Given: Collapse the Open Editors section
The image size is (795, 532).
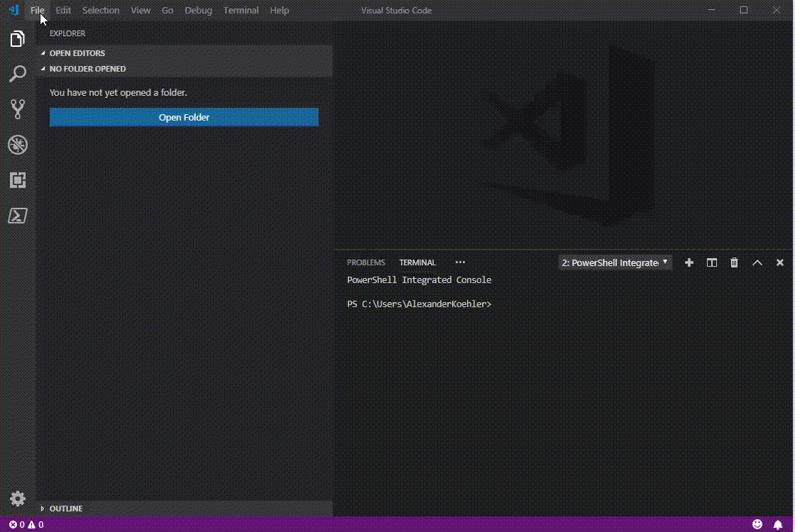Looking at the screenshot, I should coord(185,53).
